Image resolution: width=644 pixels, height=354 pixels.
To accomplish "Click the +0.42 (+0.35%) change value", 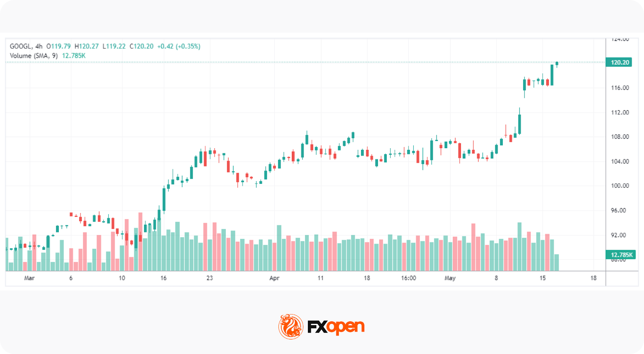I will 179,46.
